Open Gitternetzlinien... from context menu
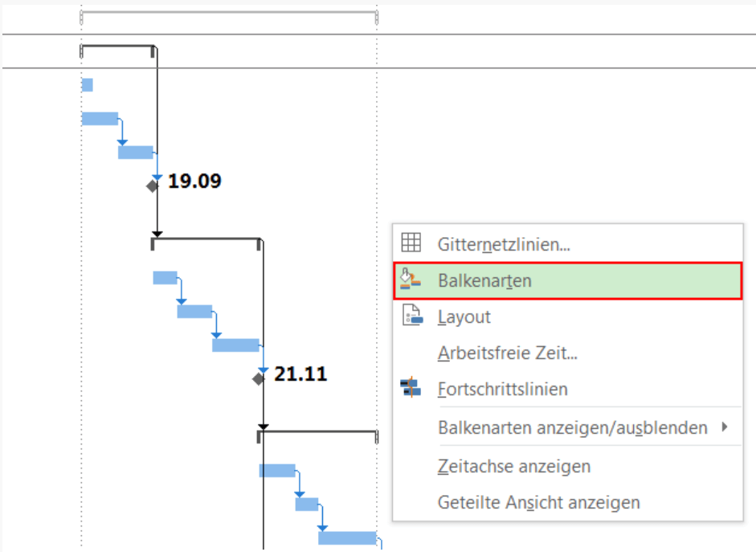The width and height of the screenshot is (756, 552). tap(504, 244)
